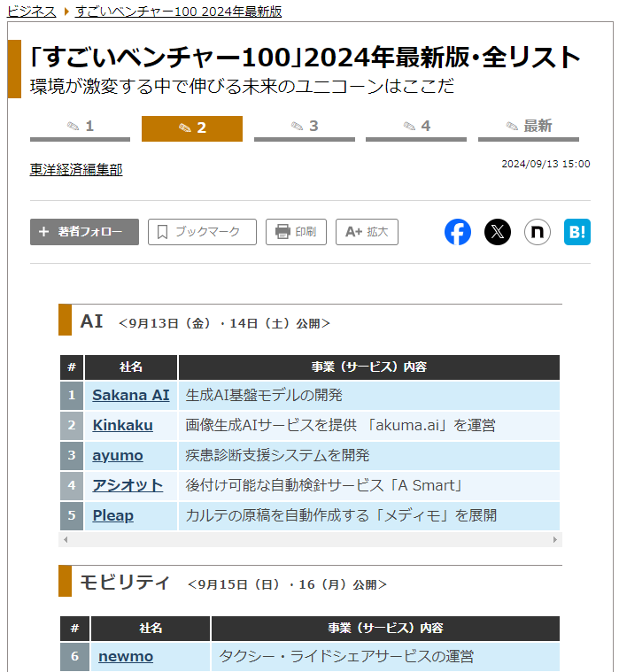Viewport: 619px width, 672px height.
Task: Click the ブックマーク button
Action: (x=202, y=232)
